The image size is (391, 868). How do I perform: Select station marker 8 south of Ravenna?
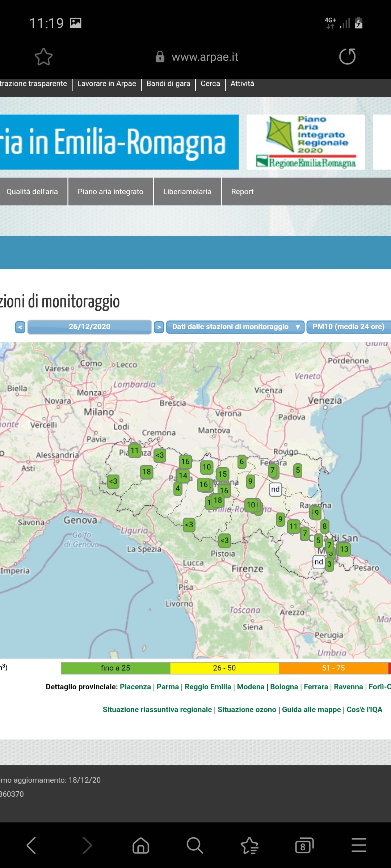point(325,526)
